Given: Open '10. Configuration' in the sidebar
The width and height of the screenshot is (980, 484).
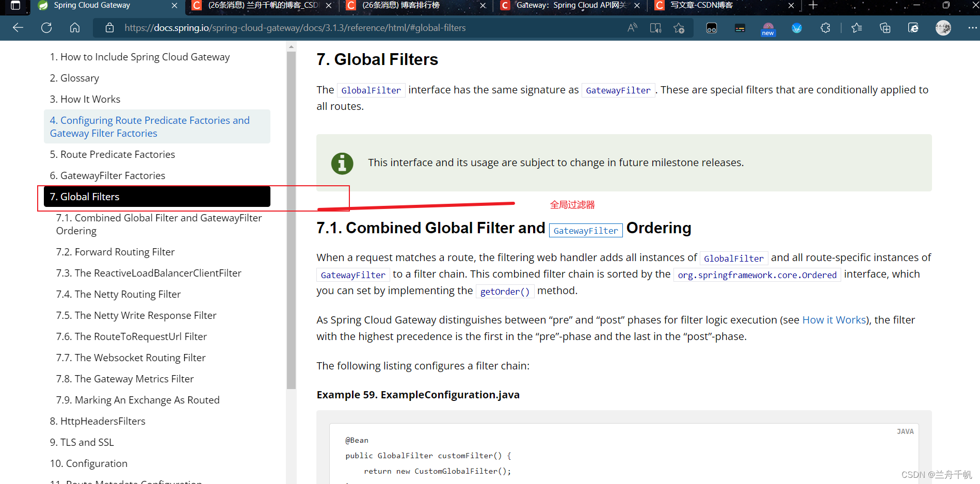Looking at the screenshot, I should point(89,463).
